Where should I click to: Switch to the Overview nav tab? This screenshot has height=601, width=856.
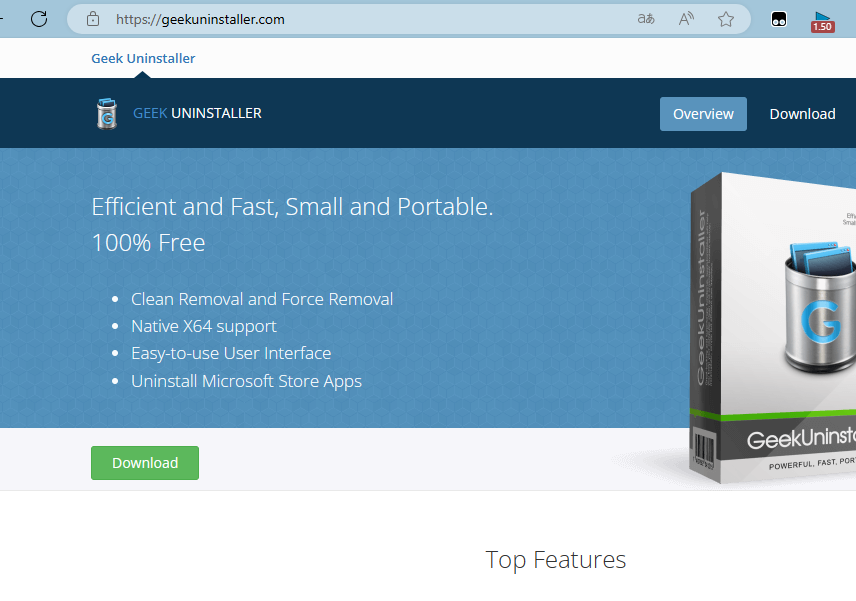(x=703, y=114)
